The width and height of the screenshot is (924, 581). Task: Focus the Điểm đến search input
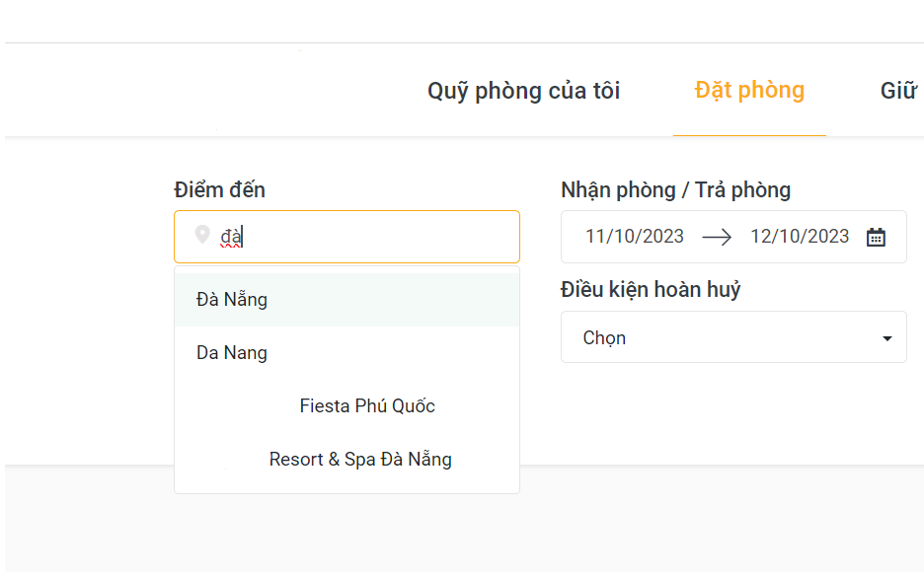375,237
